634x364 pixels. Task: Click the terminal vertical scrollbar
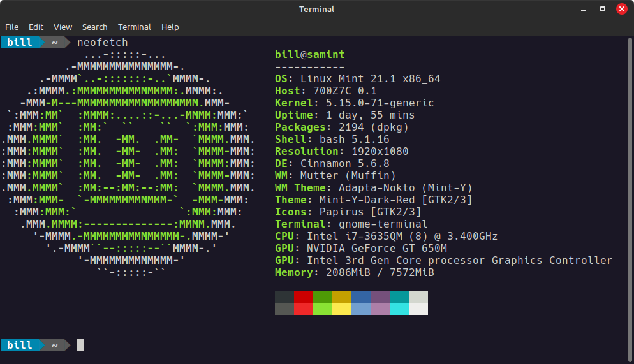pos(630,200)
